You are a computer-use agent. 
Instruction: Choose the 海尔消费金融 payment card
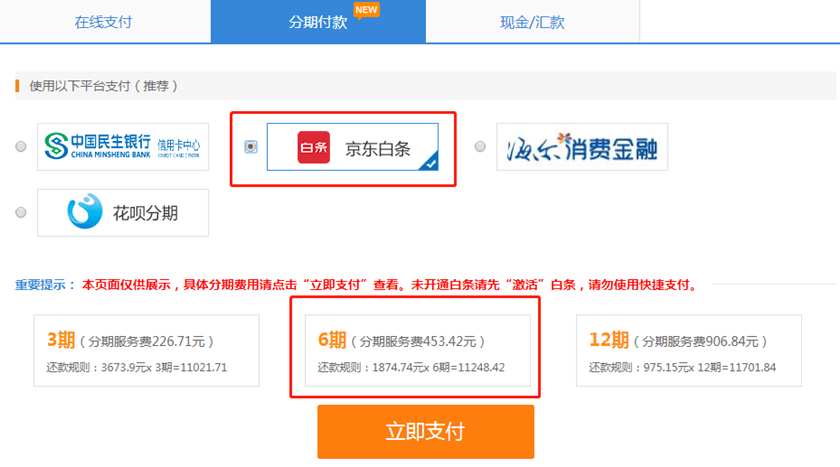pyautogui.click(x=582, y=147)
